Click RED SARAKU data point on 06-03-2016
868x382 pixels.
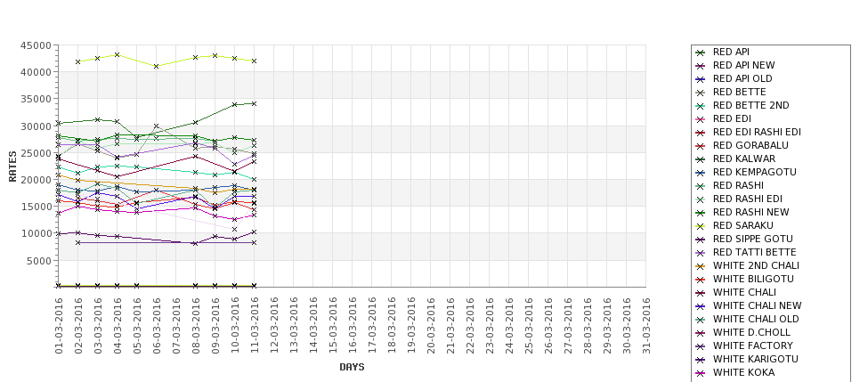point(156,67)
